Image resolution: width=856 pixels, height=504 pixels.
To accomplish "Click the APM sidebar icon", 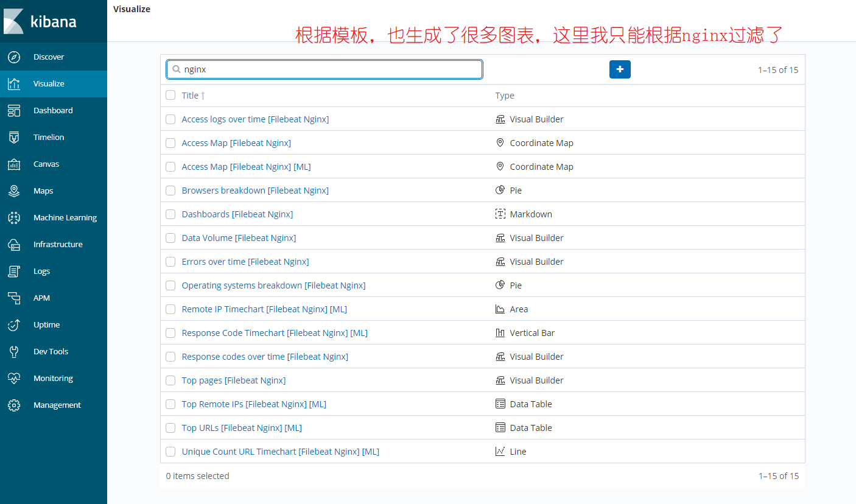I will [14, 298].
